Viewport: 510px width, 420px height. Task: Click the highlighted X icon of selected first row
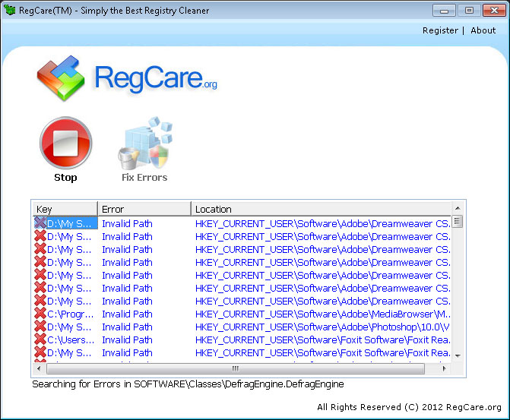pyautogui.click(x=40, y=223)
